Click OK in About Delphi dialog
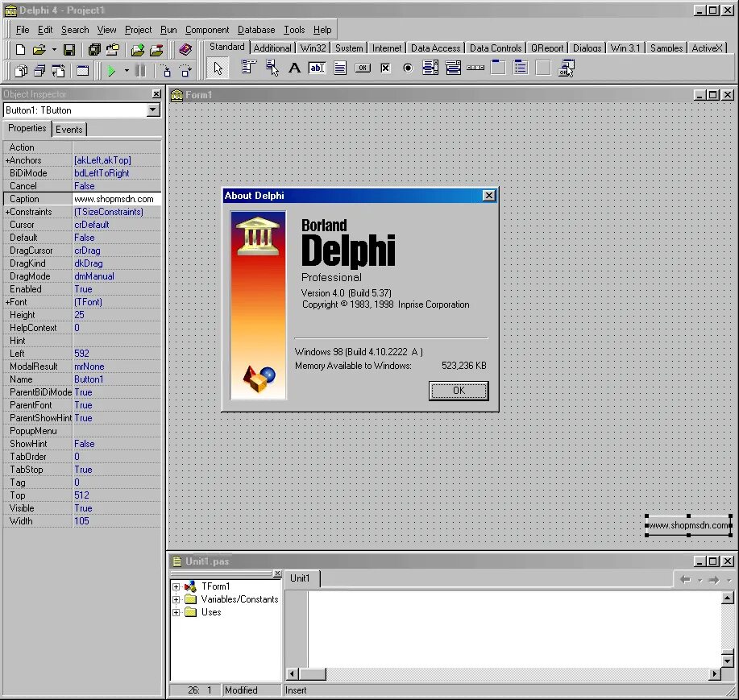The image size is (739, 700). [x=459, y=391]
